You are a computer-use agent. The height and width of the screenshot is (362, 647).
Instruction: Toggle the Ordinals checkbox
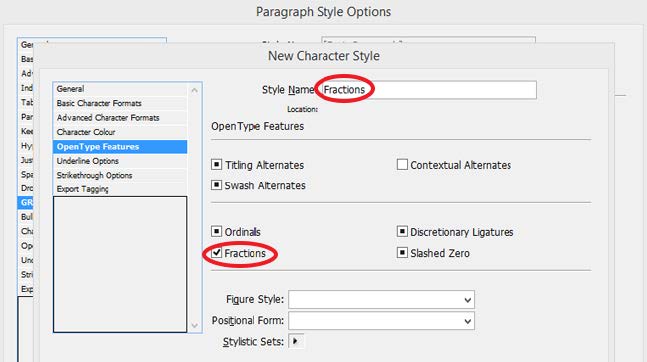point(216,231)
